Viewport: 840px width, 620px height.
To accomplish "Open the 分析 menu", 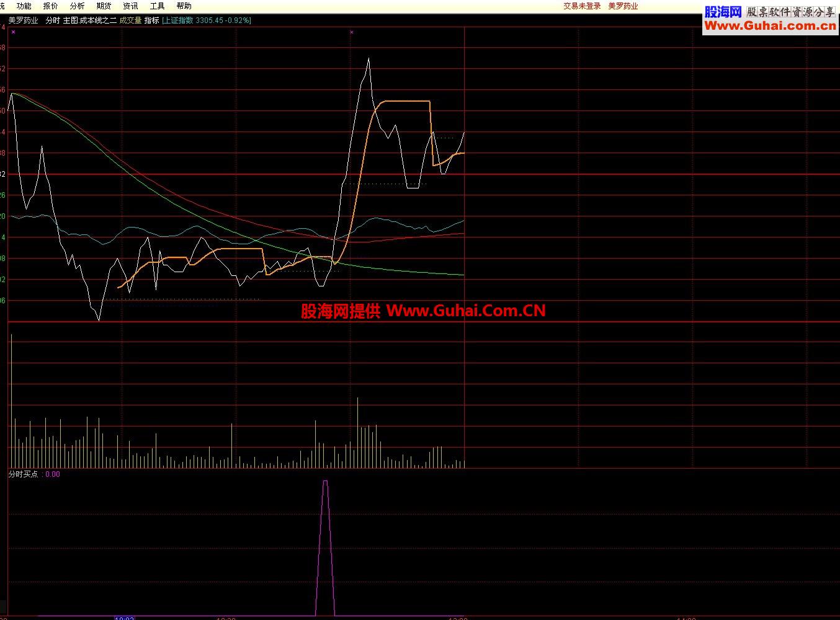I will click(77, 6).
